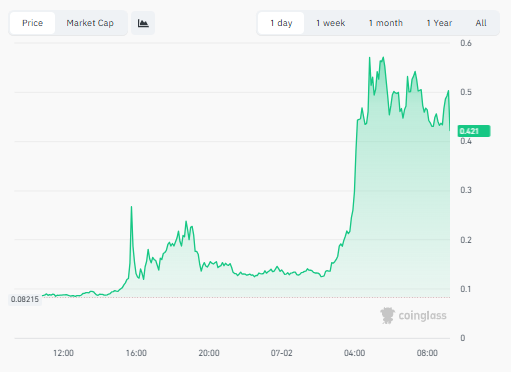Click the 0.6 y-axis label

pyautogui.click(x=466, y=43)
